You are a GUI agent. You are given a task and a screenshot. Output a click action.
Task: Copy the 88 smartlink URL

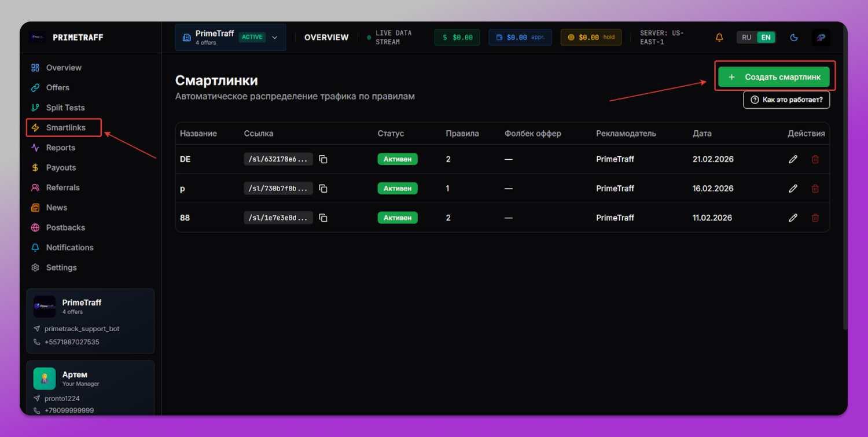(x=323, y=218)
